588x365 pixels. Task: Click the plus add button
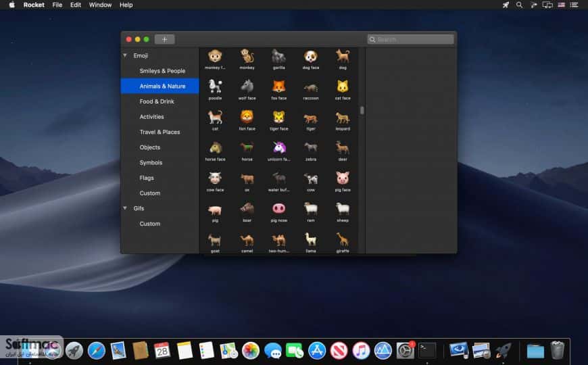pos(164,39)
